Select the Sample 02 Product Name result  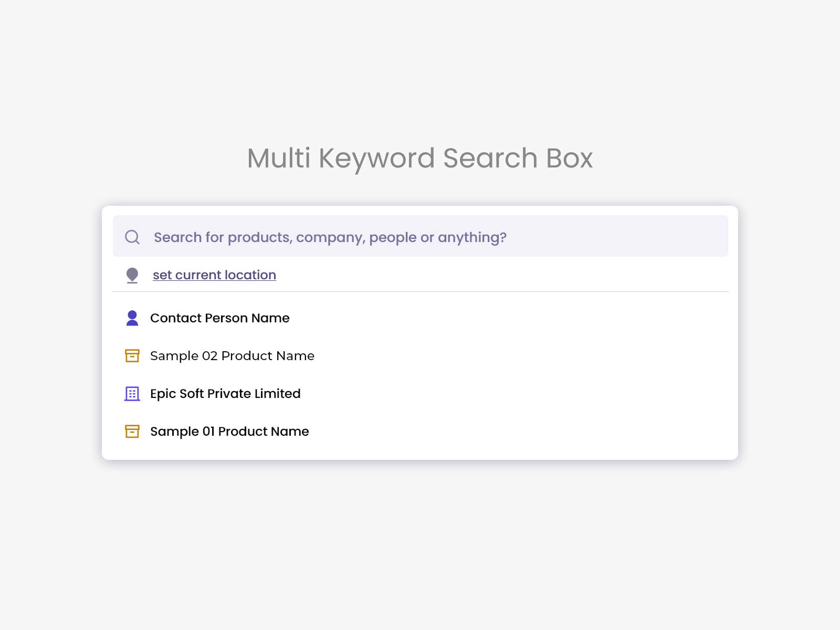coord(232,355)
